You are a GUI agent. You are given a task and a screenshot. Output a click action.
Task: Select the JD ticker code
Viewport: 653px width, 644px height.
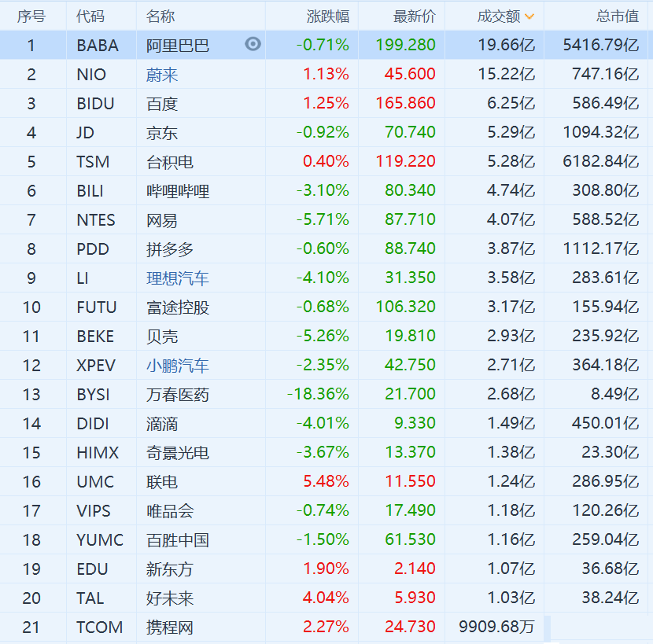pyautogui.click(x=86, y=133)
